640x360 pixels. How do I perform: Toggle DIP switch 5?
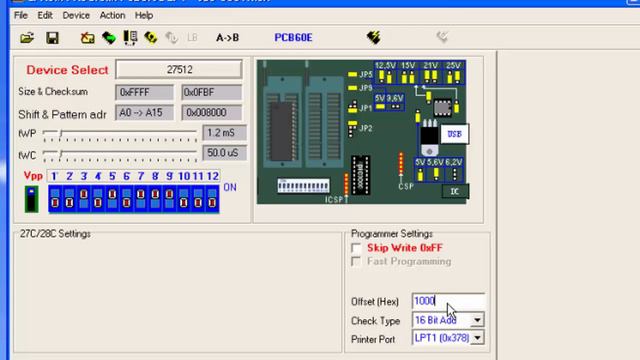point(112,198)
